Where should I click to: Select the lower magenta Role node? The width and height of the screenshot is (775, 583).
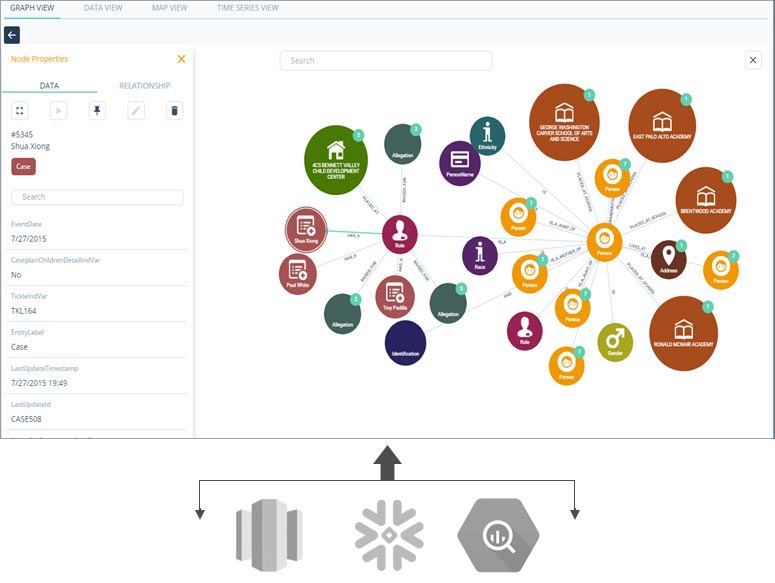(x=524, y=331)
